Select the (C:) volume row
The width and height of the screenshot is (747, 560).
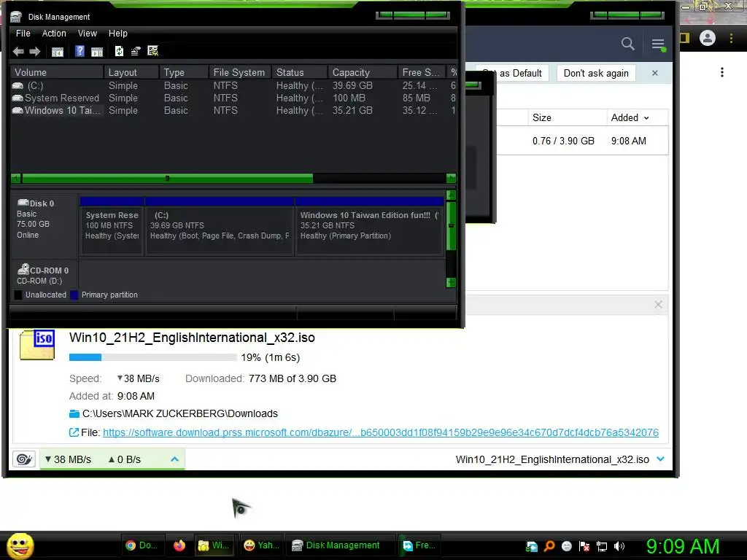point(233,86)
